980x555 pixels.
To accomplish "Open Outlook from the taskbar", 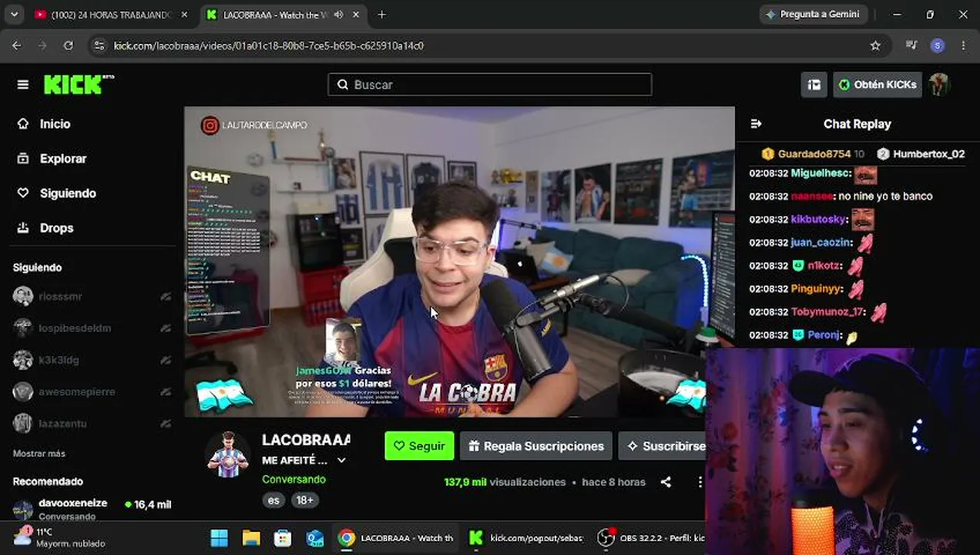I will pyautogui.click(x=314, y=537).
